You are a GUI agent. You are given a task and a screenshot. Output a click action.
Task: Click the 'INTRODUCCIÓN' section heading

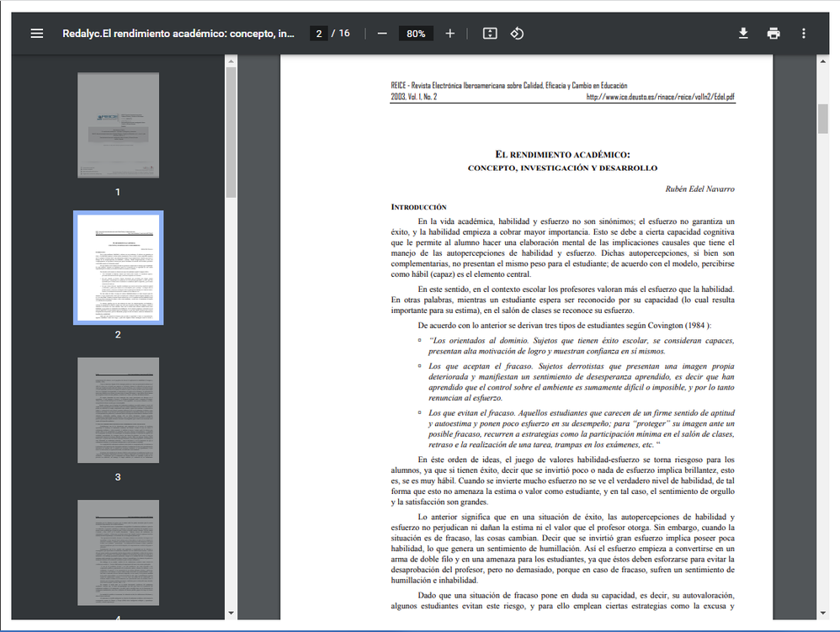[x=418, y=207]
